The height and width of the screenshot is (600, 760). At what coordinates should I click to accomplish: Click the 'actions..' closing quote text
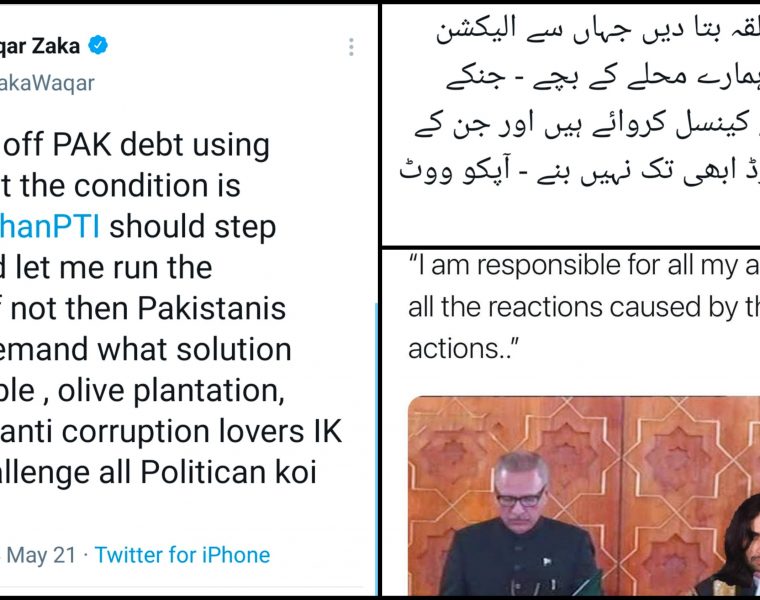[463, 348]
